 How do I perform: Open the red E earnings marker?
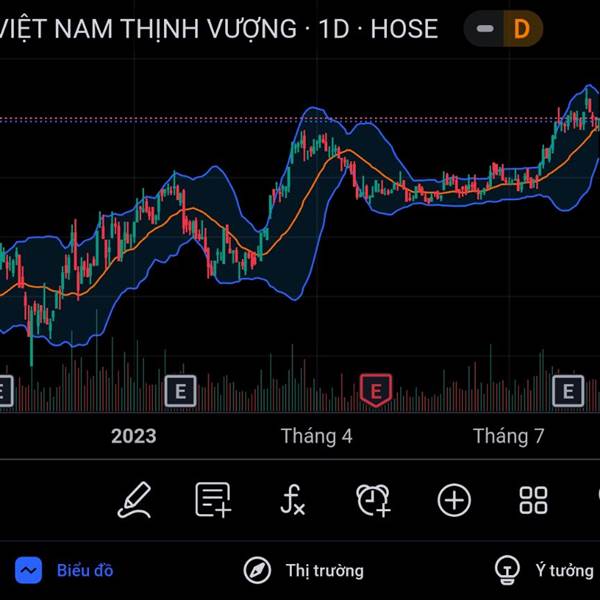click(x=376, y=391)
